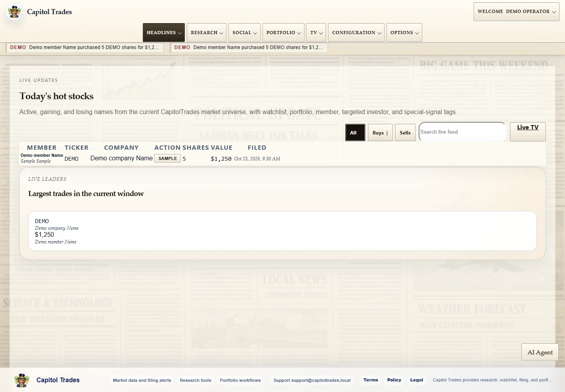
Task: Open the Live TV link
Action: pyautogui.click(x=528, y=132)
